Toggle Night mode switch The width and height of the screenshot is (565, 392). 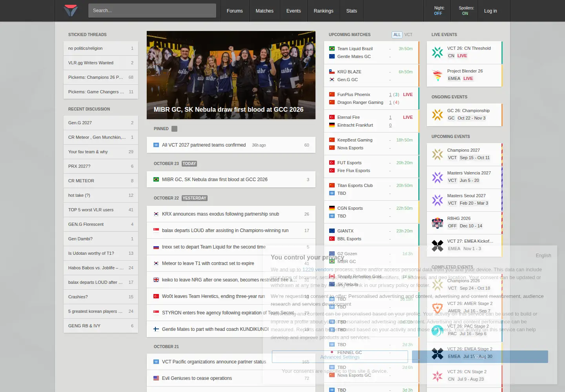click(x=438, y=11)
